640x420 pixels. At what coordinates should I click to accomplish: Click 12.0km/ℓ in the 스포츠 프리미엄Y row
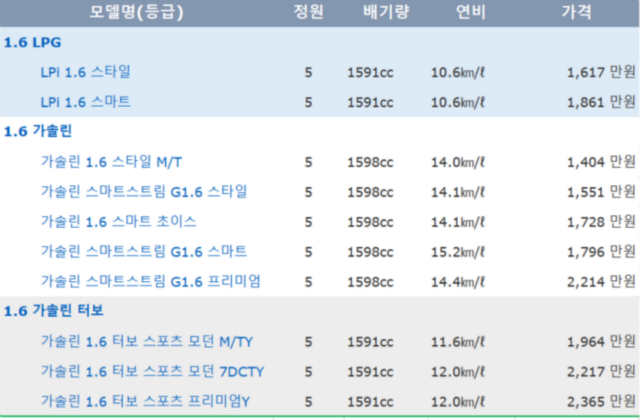click(458, 402)
